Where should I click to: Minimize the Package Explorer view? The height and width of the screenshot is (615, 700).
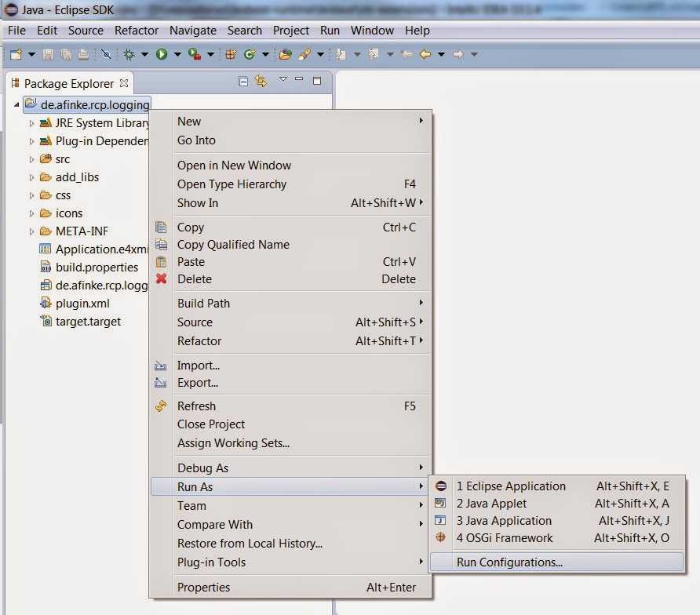click(299, 79)
